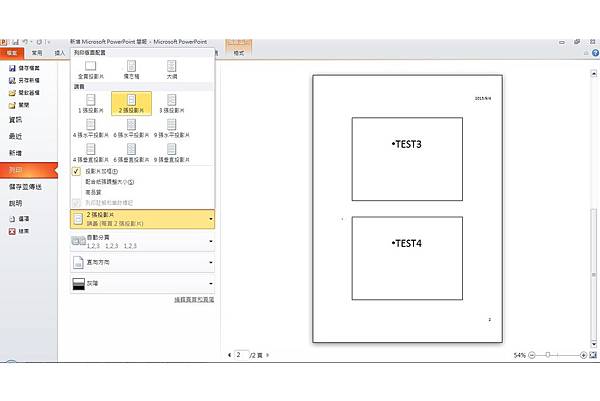Click Close (關閉) folder item in sidebar
This screenshot has height=401, width=600.
pyautogui.click(x=19, y=105)
